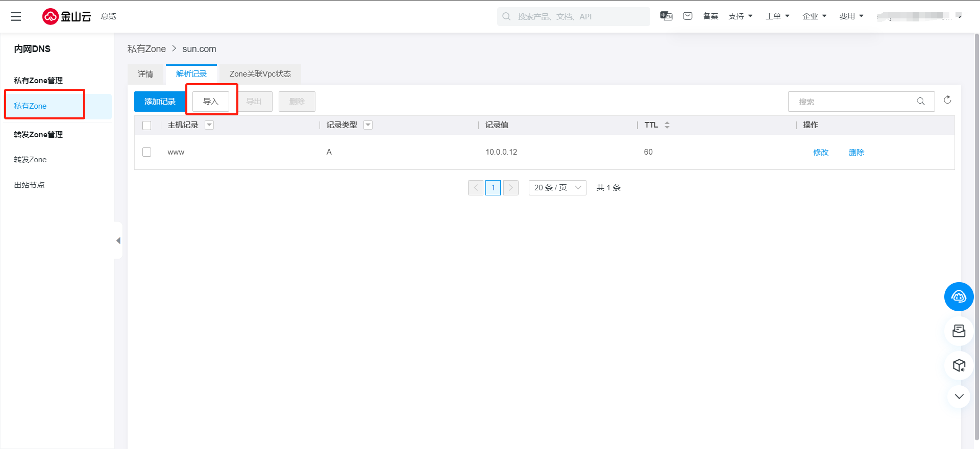
Task: Open the hamburger navigation menu
Action: click(x=16, y=16)
